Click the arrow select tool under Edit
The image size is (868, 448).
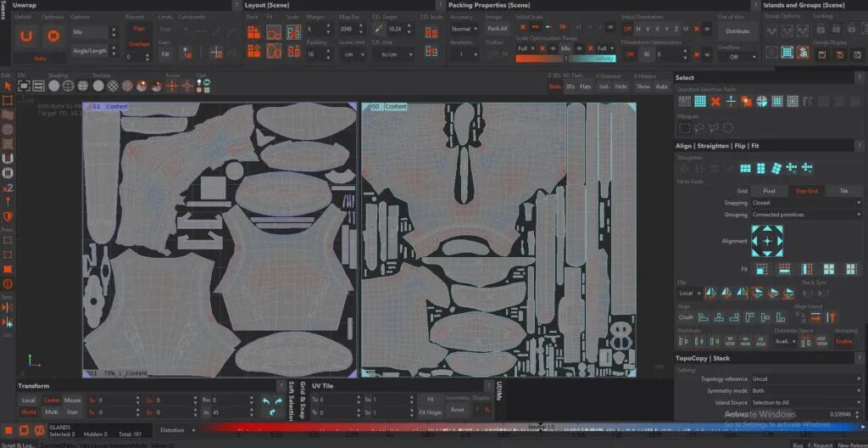tap(8, 87)
